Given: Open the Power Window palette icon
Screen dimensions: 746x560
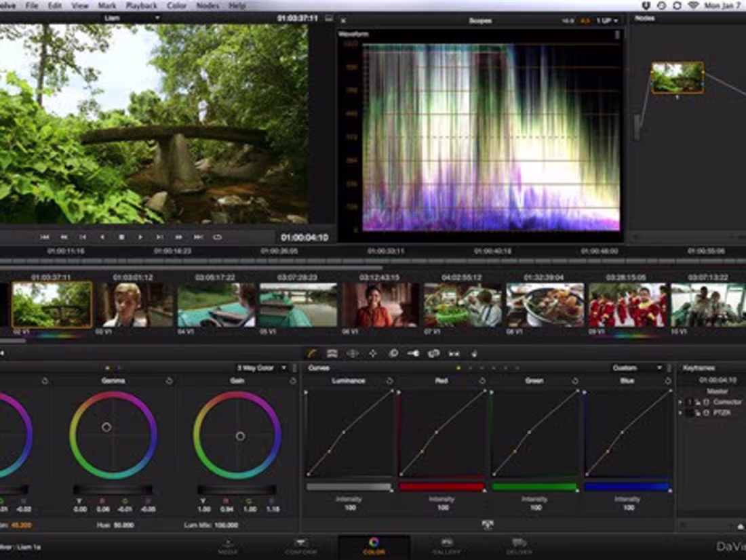Looking at the screenshot, I should 352,353.
